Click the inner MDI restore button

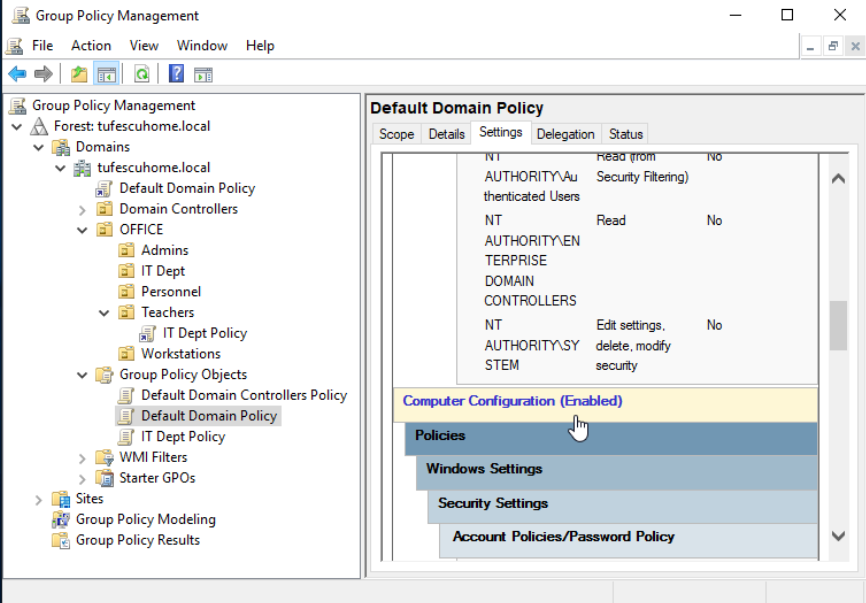(833, 47)
